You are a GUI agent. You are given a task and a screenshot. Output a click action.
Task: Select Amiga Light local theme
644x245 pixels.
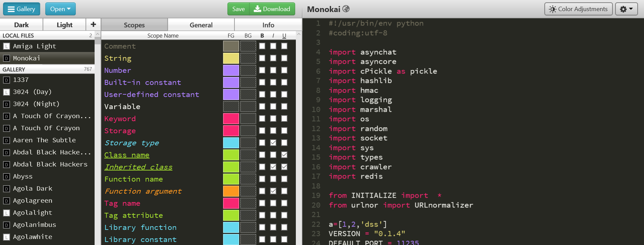pyautogui.click(x=47, y=46)
